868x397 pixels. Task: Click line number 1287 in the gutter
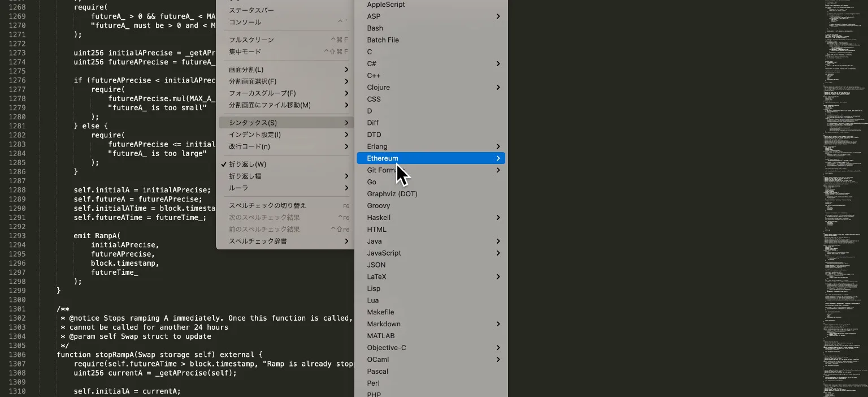tap(17, 181)
